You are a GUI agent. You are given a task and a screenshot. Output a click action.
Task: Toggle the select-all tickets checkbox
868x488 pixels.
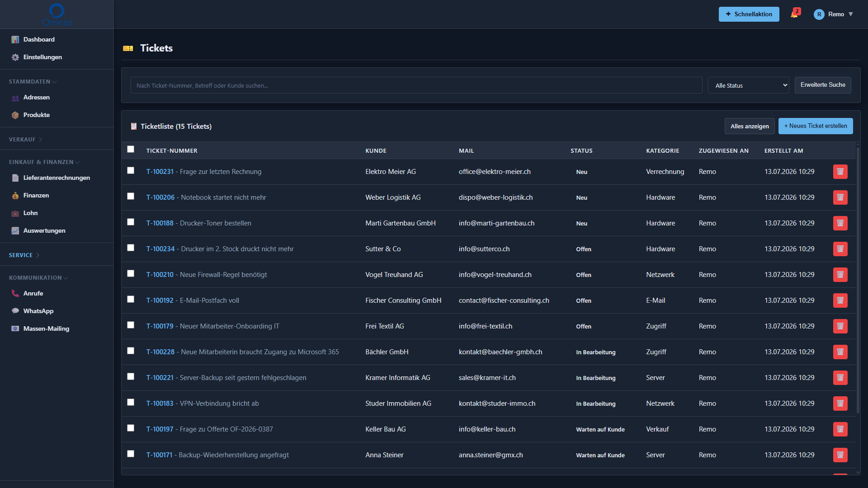pos(131,149)
